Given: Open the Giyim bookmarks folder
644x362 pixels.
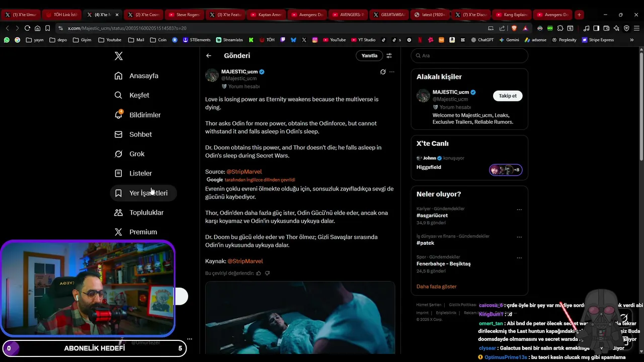Looking at the screenshot, I should coord(82,40).
